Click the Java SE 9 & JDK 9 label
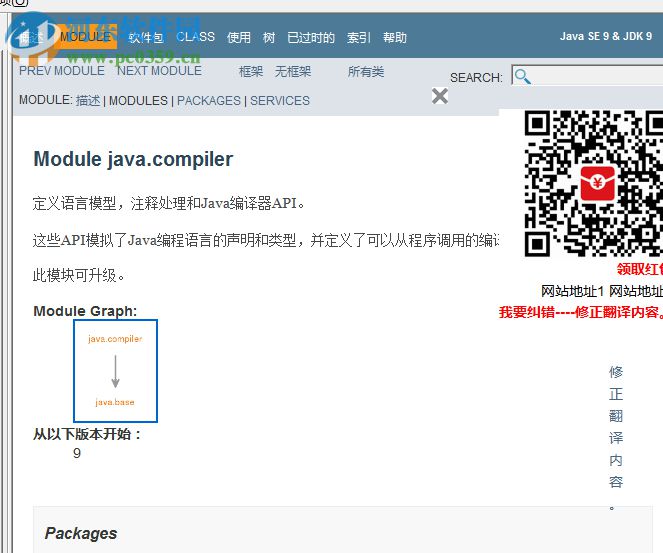Screen dimensions: 663x553 click(606, 36)
